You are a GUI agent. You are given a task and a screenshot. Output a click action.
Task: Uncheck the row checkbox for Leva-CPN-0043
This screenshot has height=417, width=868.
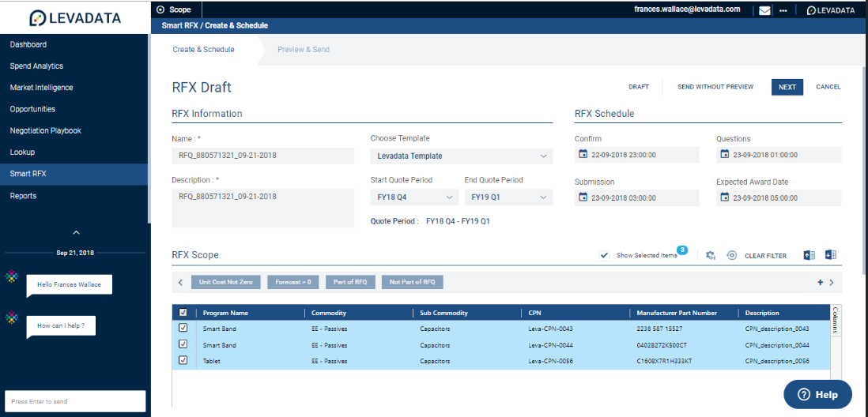click(x=183, y=328)
